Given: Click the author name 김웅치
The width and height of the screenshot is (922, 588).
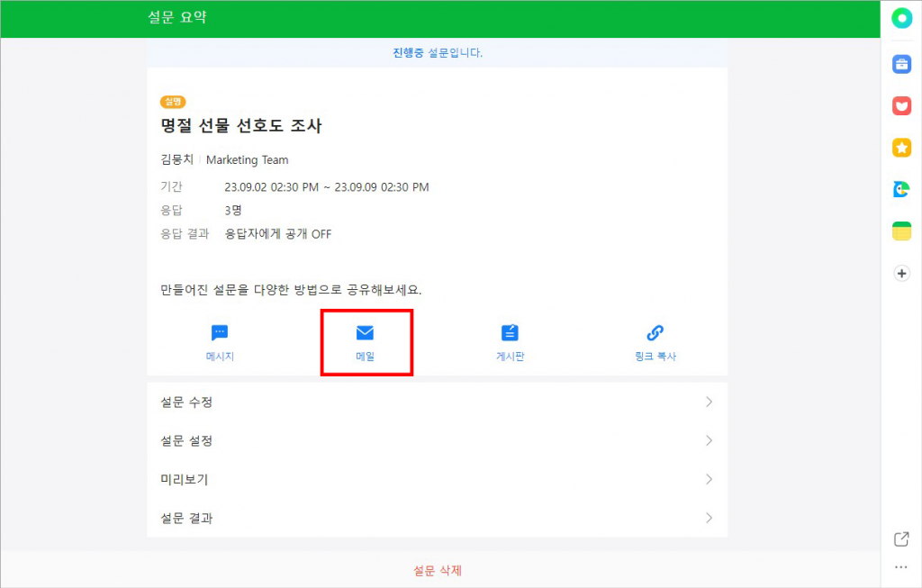Looking at the screenshot, I should [x=176, y=159].
